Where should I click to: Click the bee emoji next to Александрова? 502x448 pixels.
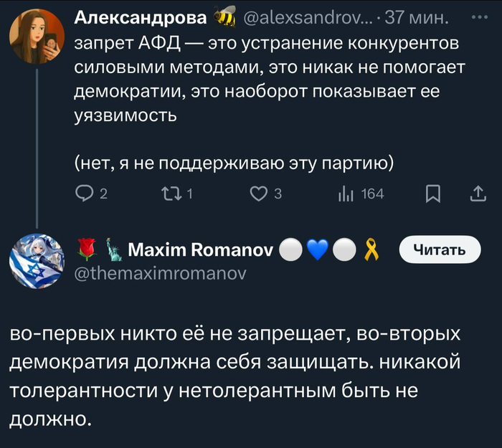click(x=226, y=15)
